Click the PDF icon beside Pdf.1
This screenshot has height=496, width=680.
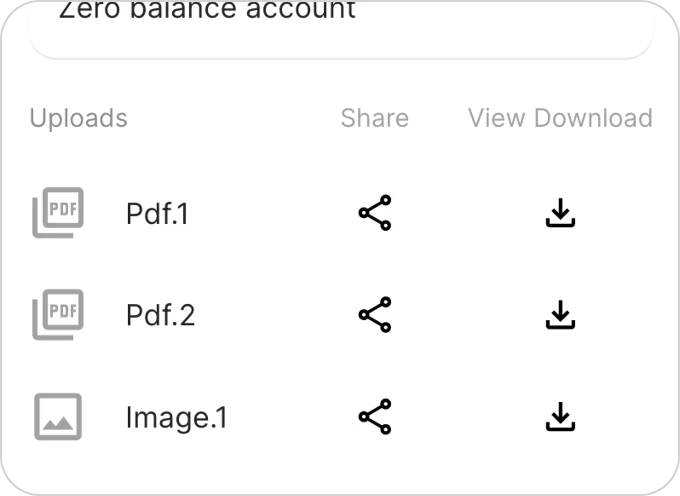click(58, 212)
